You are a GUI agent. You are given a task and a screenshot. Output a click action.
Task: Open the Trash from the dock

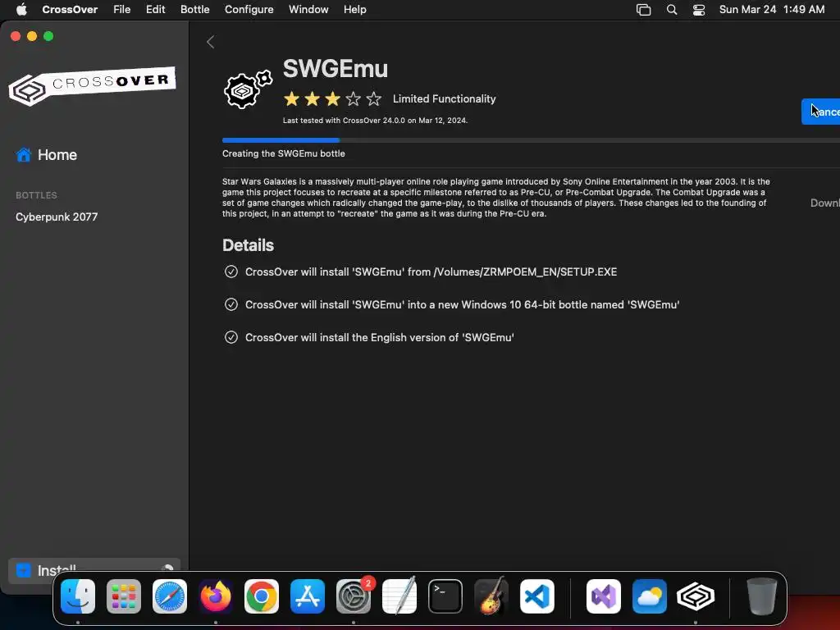tap(762, 596)
